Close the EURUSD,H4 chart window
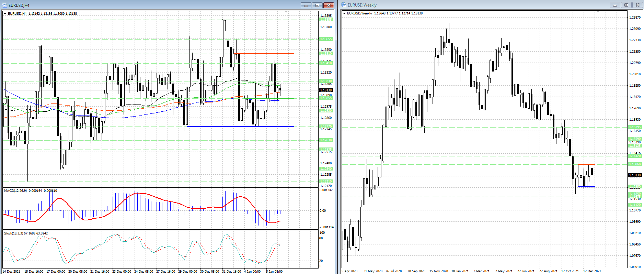This screenshot has height=274, width=644. pos(329,5)
